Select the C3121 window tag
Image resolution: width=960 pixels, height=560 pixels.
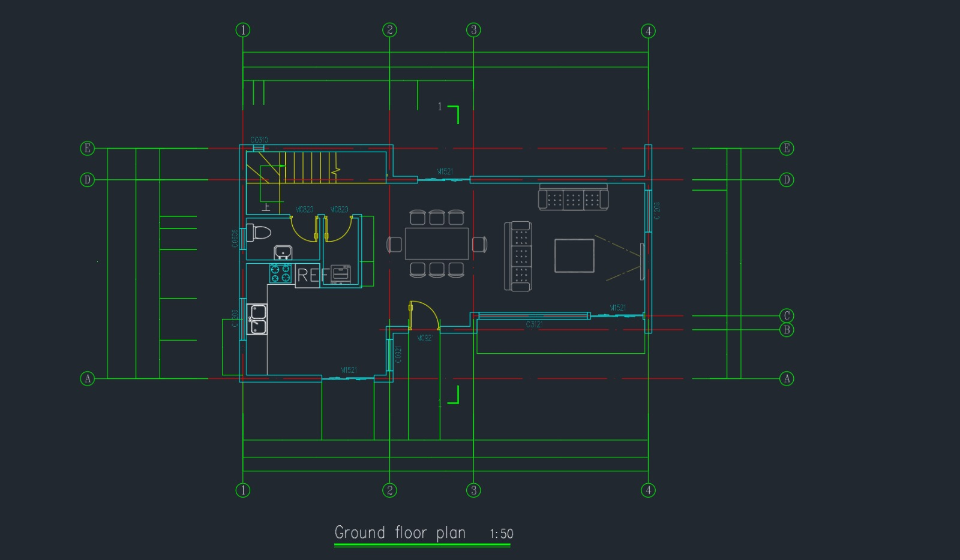(x=535, y=324)
